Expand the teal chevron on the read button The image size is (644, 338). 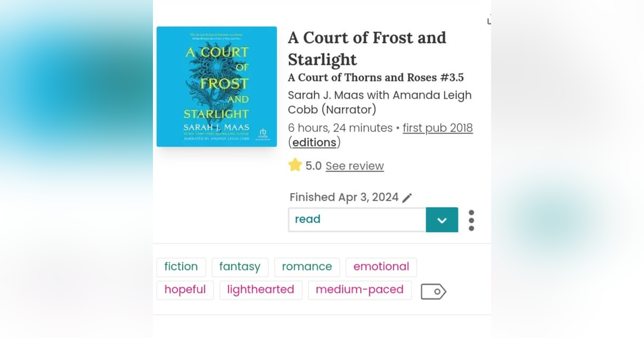(x=442, y=219)
